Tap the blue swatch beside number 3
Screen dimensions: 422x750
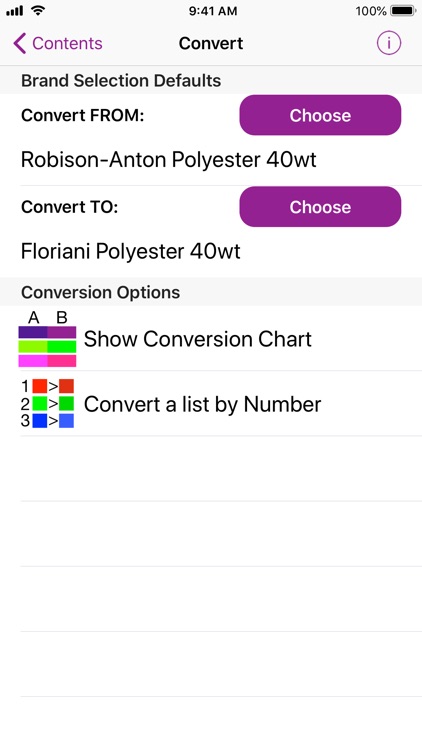point(40,421)
